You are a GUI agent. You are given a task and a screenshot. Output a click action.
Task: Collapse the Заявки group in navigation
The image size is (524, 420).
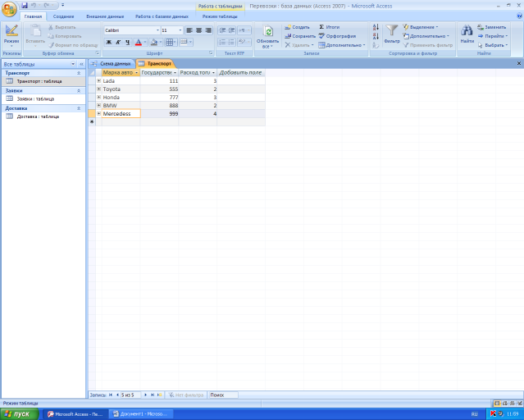(79, 90)
